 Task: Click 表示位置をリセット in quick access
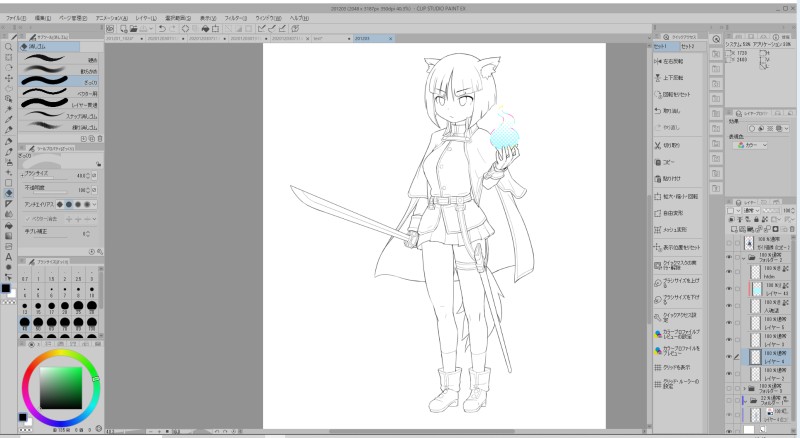tap(677, 248)
